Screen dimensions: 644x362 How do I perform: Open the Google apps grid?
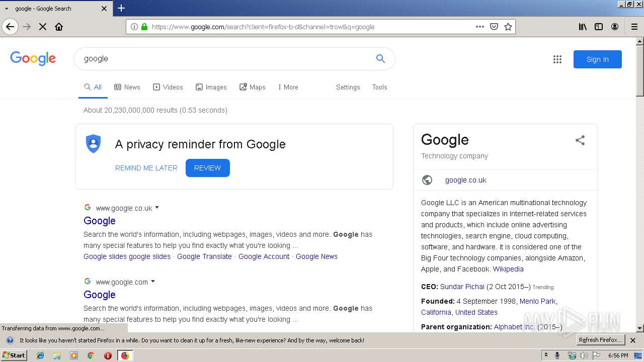click(x=557, y=59)
